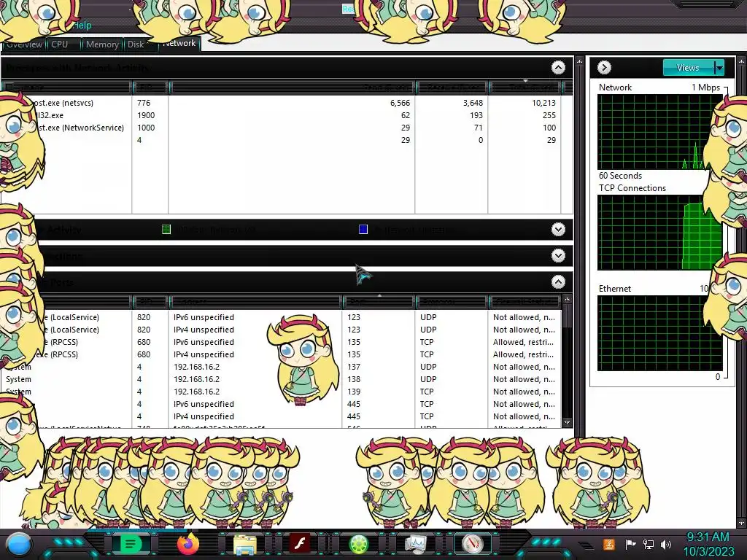The image size is (747, 560).
Task: Click the Java update tray icon
Action: tap(609, 544)
